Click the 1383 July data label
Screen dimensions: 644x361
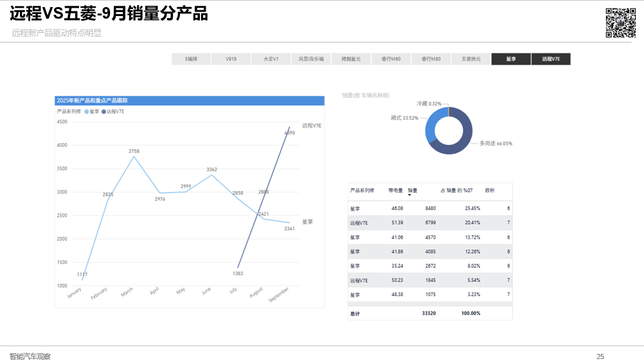238,273
